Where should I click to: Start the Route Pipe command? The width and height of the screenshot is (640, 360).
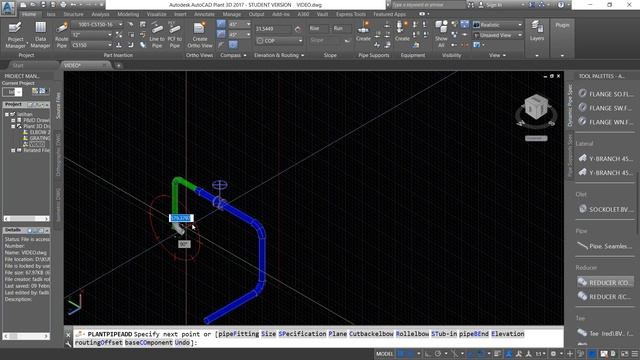[62, 35]
